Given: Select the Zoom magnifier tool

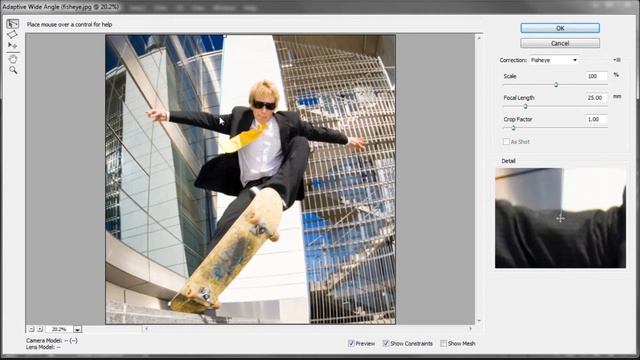Looking at the screenshot, I should (x=13, y=70).
